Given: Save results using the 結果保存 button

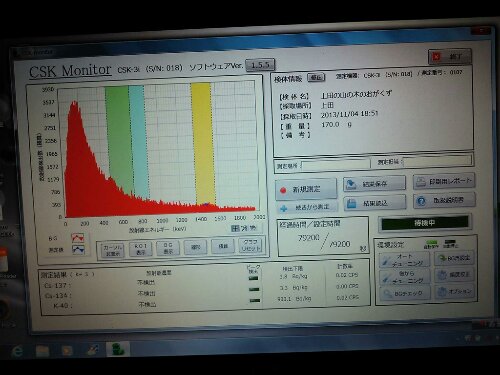Looking at the screenshot, I should 374,184.
